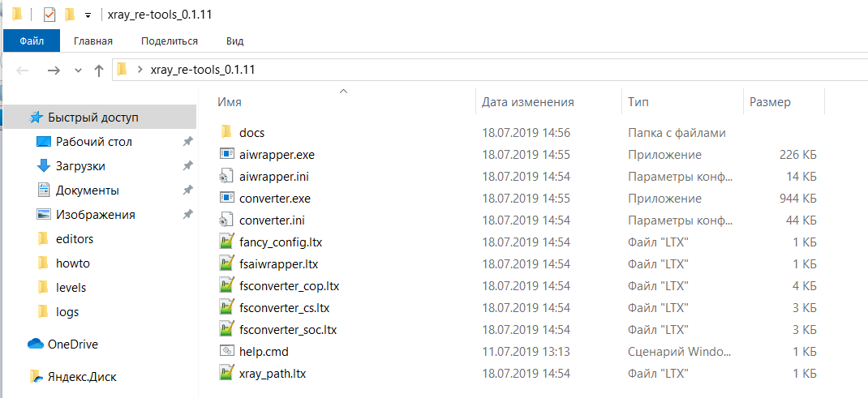Open the levels folder in sidebar
The image size is (868, 398).
tap(71, 288)
